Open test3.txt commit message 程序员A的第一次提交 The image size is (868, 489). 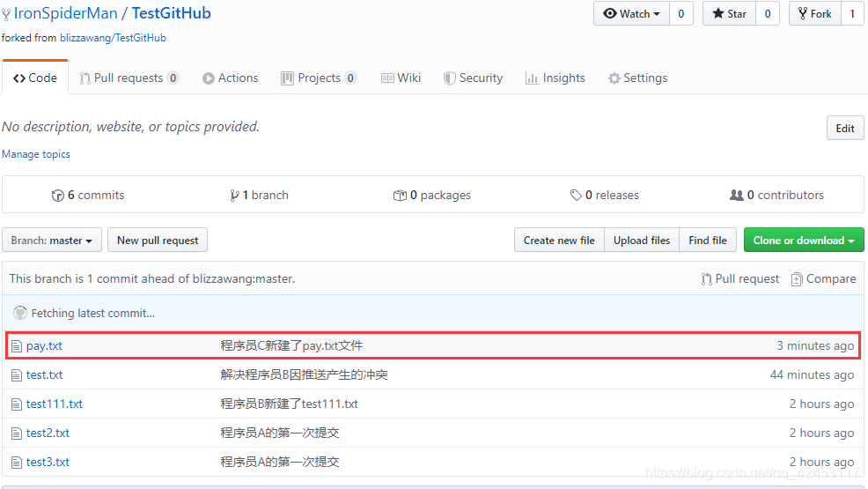[280, 462]
